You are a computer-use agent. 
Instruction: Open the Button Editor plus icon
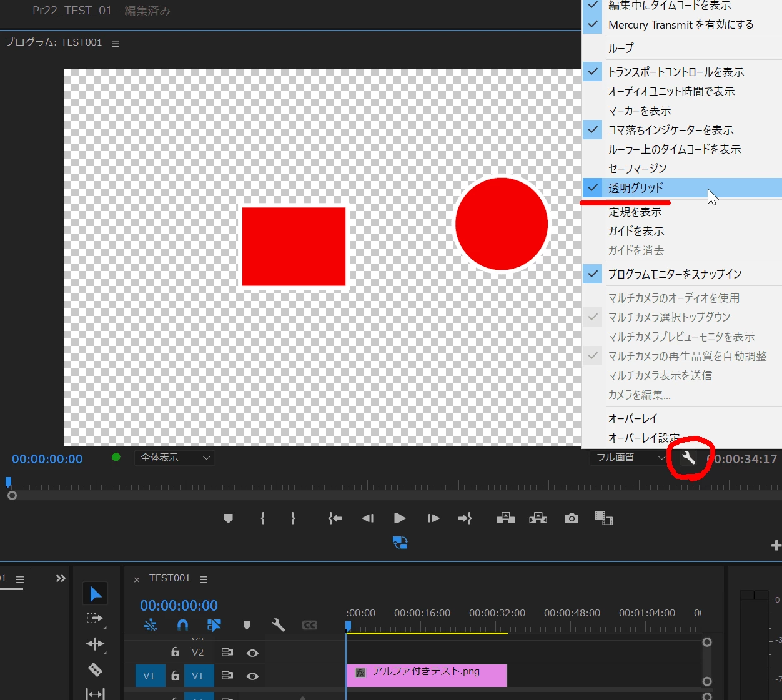tap(776, 546)
